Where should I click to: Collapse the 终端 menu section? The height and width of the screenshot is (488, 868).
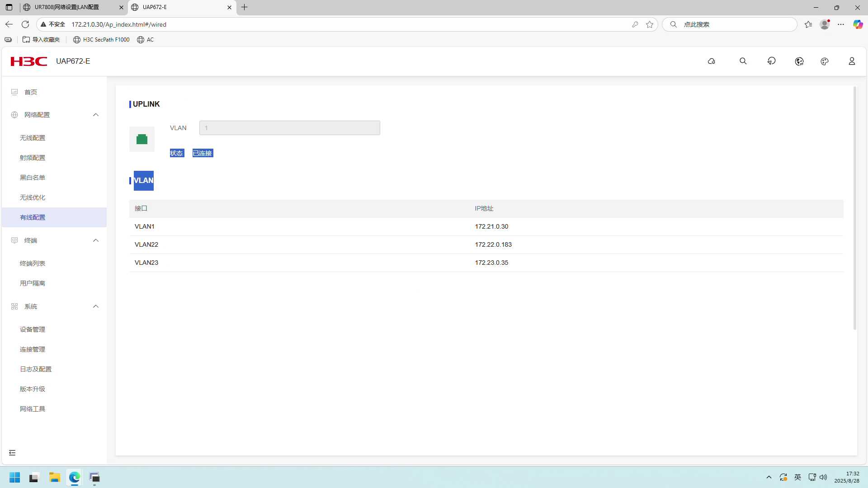95,240
